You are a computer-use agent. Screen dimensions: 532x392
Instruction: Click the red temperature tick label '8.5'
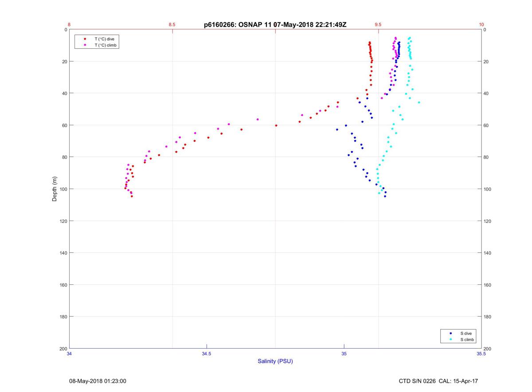(172, 25)
